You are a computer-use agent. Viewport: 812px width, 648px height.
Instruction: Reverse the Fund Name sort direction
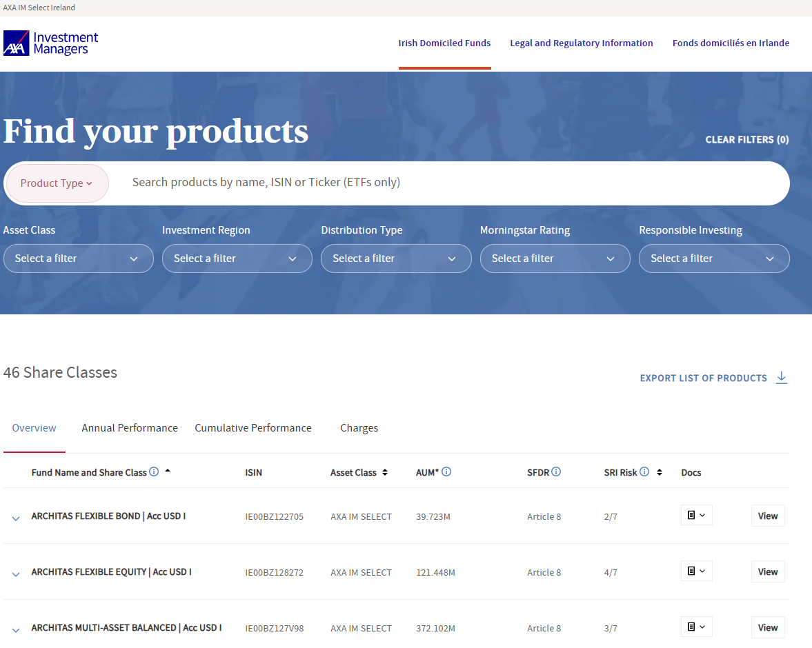(x=166, y=470)
